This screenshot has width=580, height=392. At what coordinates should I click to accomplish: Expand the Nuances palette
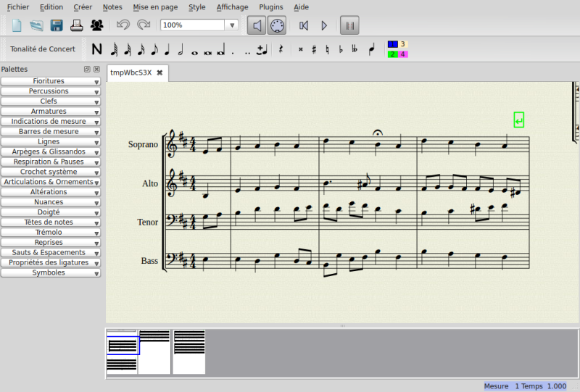pyautogui.click(x=50, y=202)
